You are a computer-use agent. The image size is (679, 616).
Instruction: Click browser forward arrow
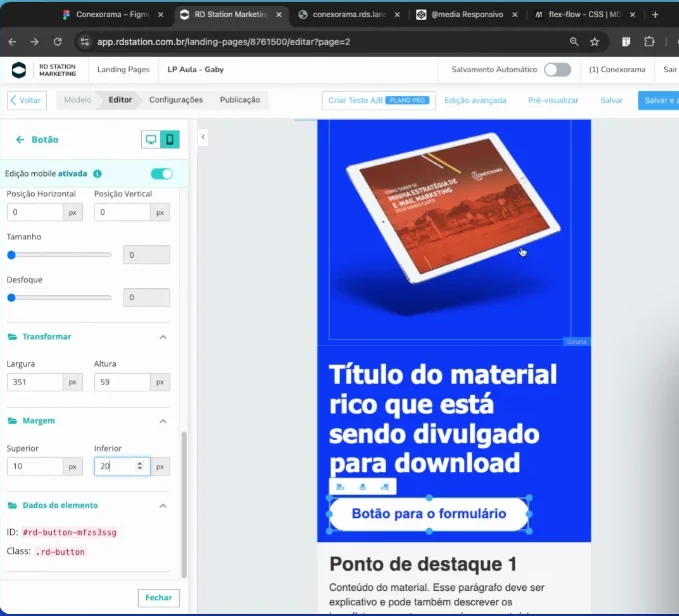pyautogui.click(x=35, y=42)
